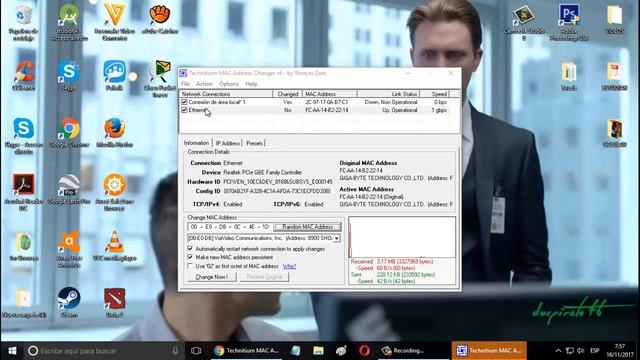The image size is (640, 360).
Task: Uncheck 'Conexión de área local* 1' connection
Action: tap(184, 102)
